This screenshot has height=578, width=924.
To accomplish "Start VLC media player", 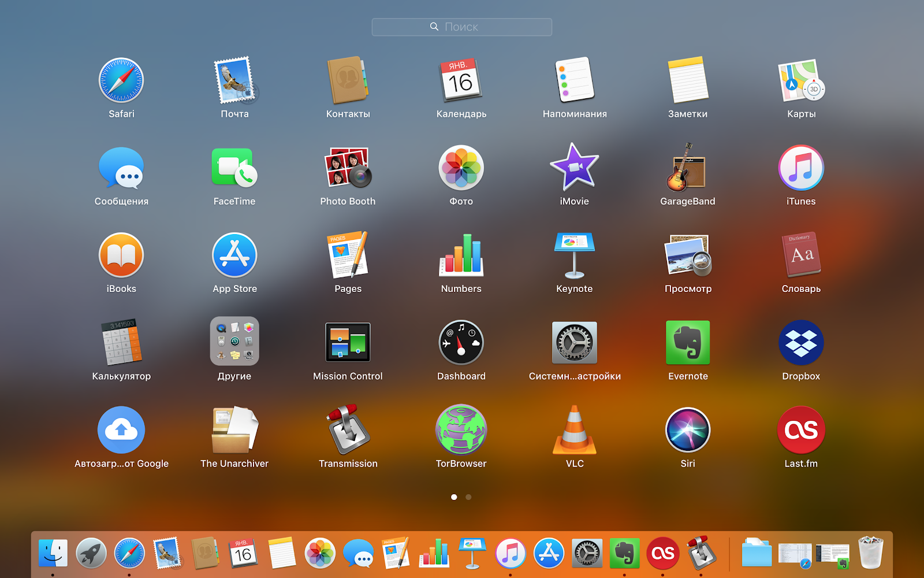I will pos(574,430).
